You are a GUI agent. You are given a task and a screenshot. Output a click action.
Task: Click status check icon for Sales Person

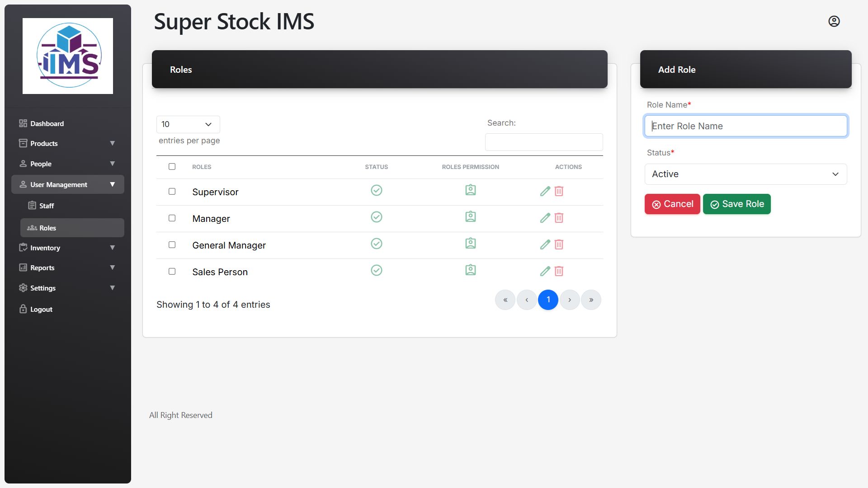(x=376, y=270)
